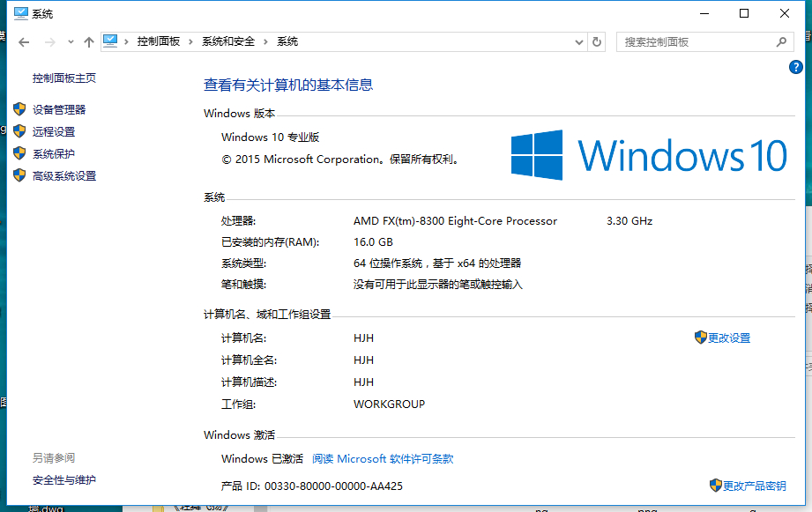Click the up one level arrow
Screen dimensions: 812x512
[x=89, y=42]
